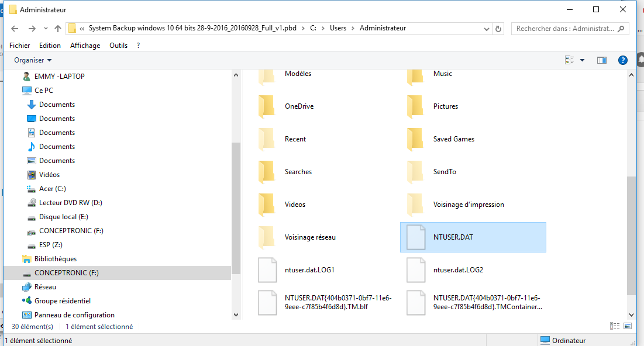Image resolution: width=644 pixels, height=346 pixels.
Task: Open the Edition menu
Action: 50,46
